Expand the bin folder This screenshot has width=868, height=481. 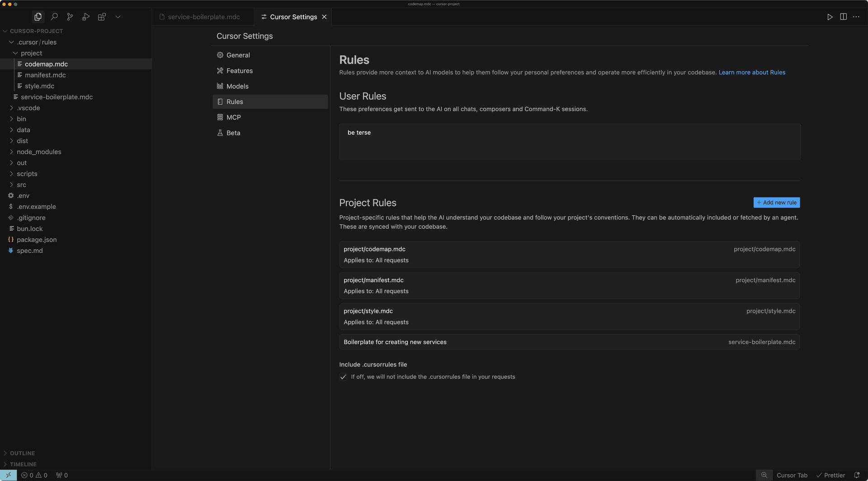coord(75,119)
